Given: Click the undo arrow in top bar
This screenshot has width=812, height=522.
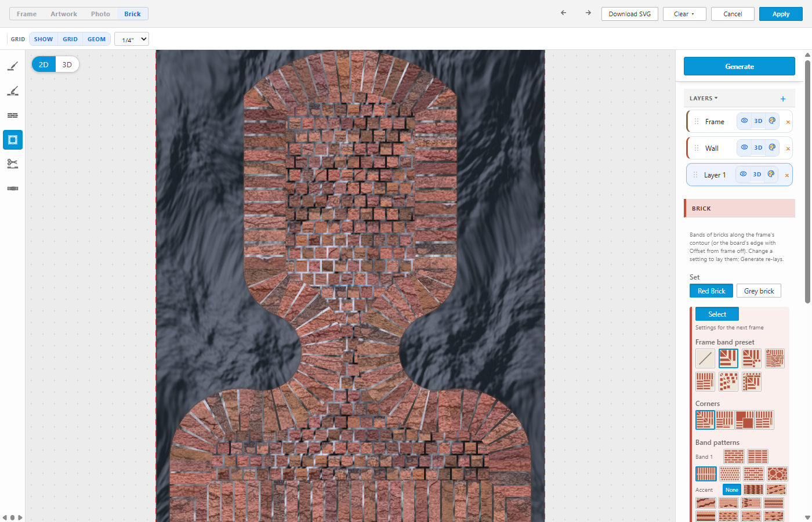Looking at the screenshot, I should click(563, 13).
